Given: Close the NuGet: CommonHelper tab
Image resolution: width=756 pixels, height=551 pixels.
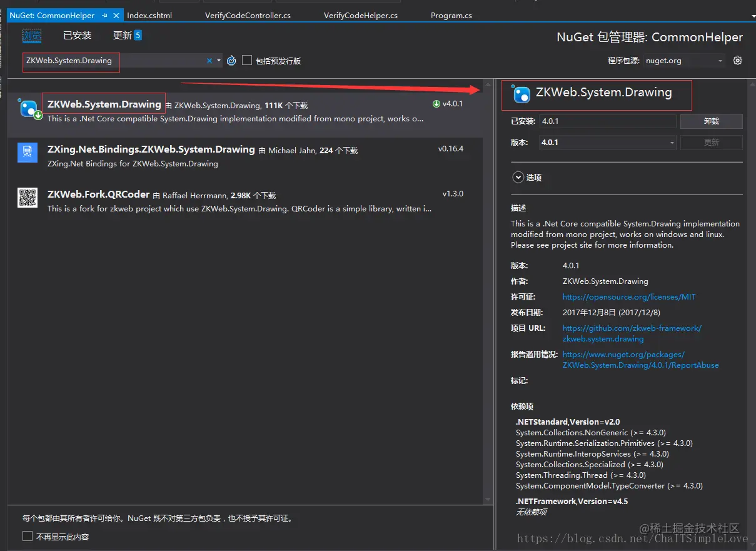Looking at the screenshot, I should tap(117, 15).
